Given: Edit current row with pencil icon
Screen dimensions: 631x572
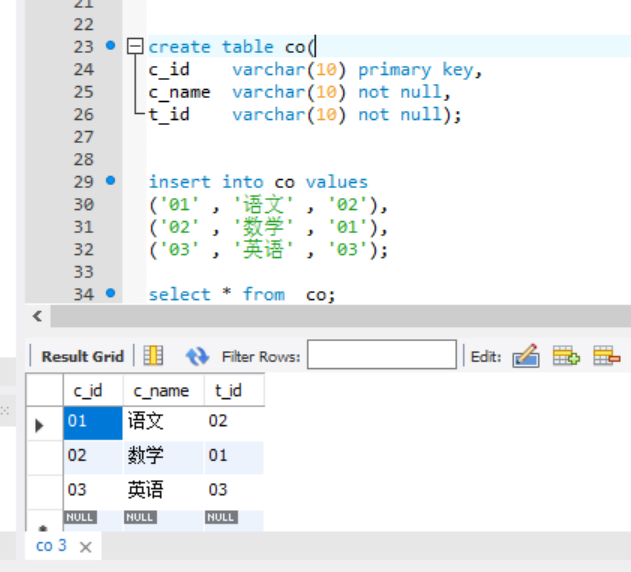Looking at the screenshot, I should tap(526, 356).
